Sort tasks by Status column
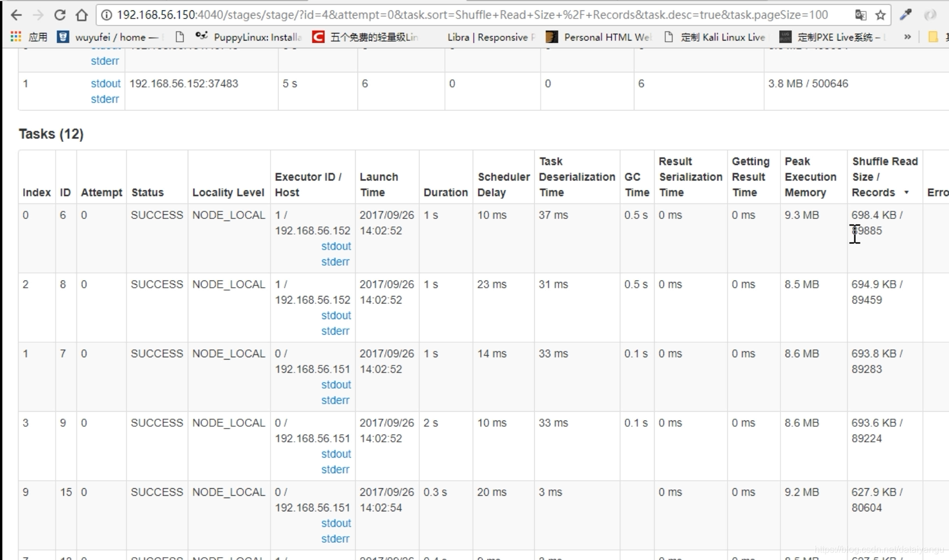Image resolution: width=949 pixels, height=560 pixels. point(147,192)
